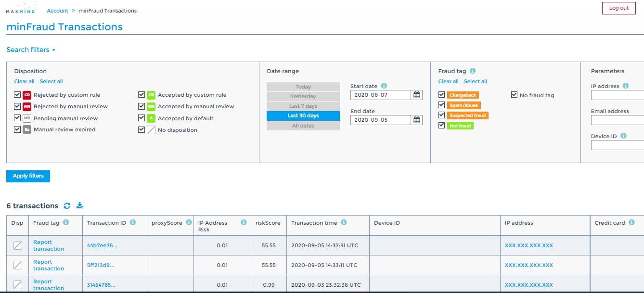Uncheck the Not fraud tag
This screenshot has height=293, width=644.
point(442,125)
